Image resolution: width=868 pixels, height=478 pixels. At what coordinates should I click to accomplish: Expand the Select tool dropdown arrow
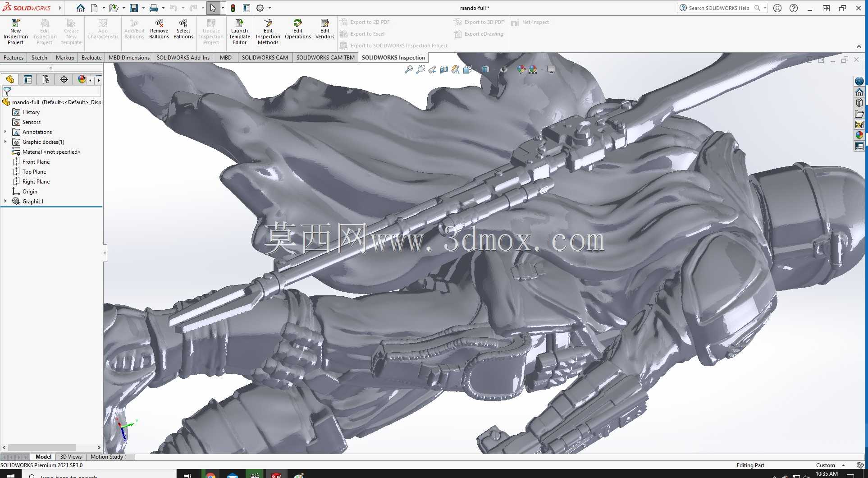pyautogui.click(x=223, y=8)
